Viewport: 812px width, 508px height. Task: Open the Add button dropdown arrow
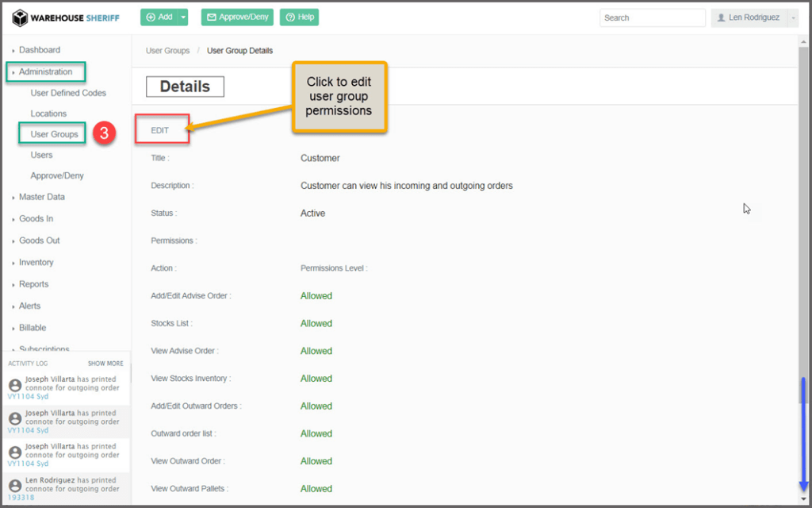(x=183, y=17)
